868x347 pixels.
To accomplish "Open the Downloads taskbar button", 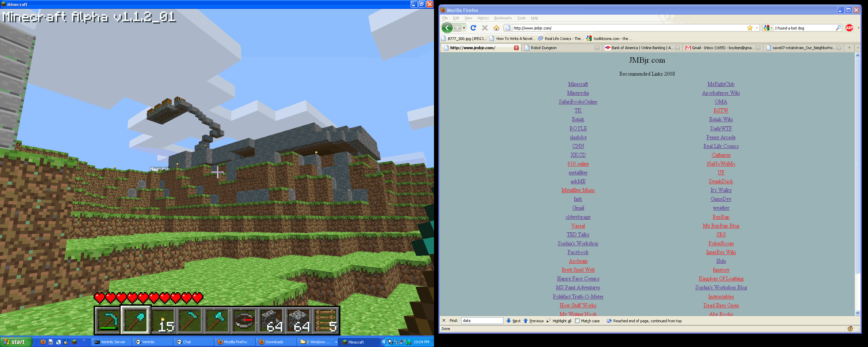I will pos(276,342).
